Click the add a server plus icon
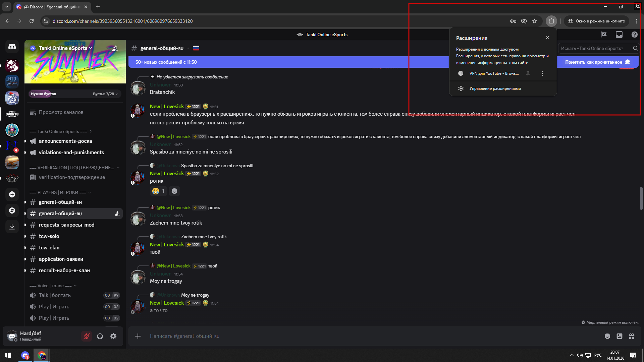This screenshot has width=644, height=362. coord(12,194)
